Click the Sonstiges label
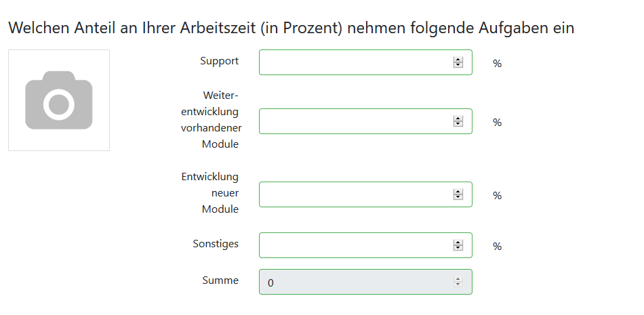644x315 pixels. tap(216, 244)
